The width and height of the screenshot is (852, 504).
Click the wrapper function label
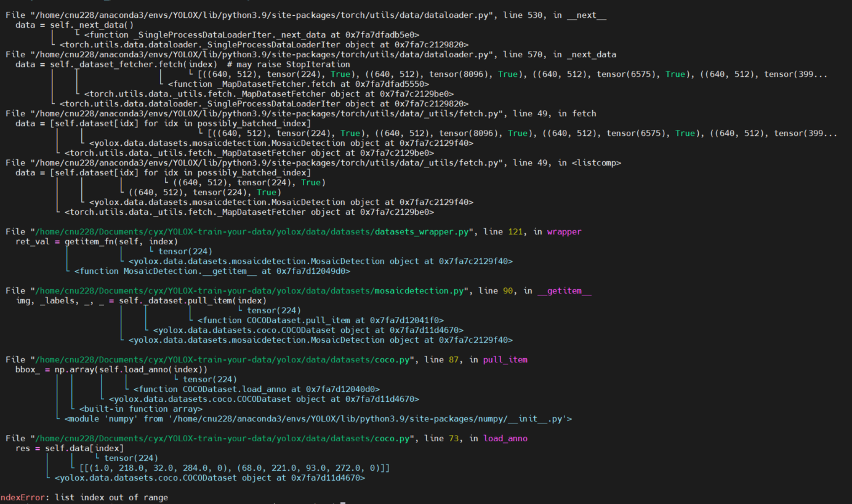click(x=564, y=231)
